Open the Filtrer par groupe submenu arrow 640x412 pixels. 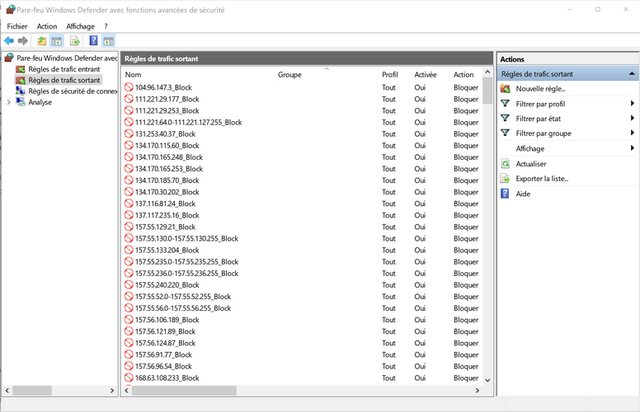pyautogui.click(x=632, y=133)
